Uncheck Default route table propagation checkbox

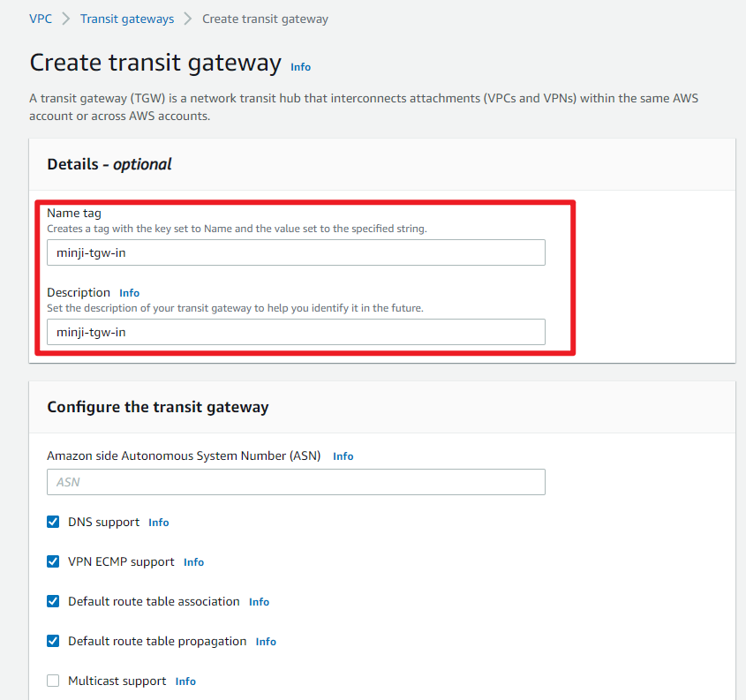point(53,642)
